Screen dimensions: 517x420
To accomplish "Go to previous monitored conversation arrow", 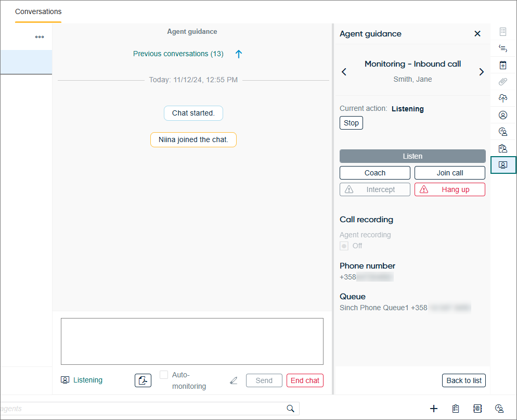I will (x=344, y=72).
